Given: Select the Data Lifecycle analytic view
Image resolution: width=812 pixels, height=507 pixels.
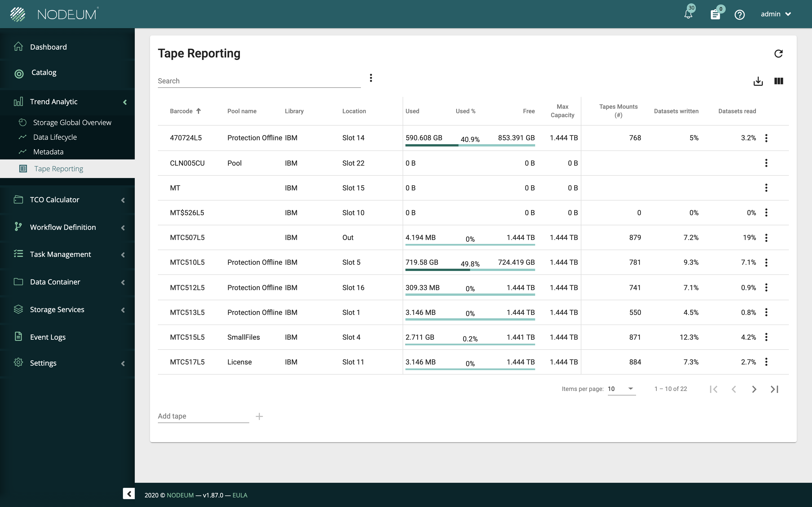Looking at the screenshot, I should click(55, 137).
